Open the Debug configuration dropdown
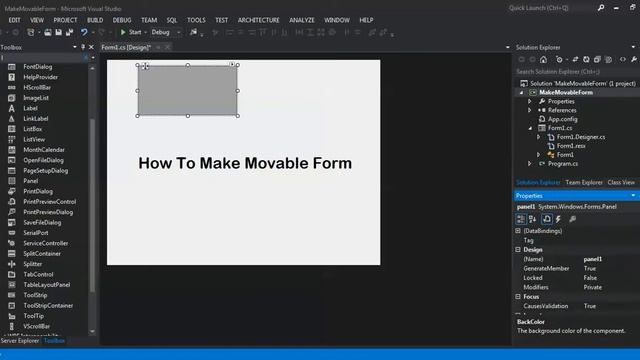 178,32
